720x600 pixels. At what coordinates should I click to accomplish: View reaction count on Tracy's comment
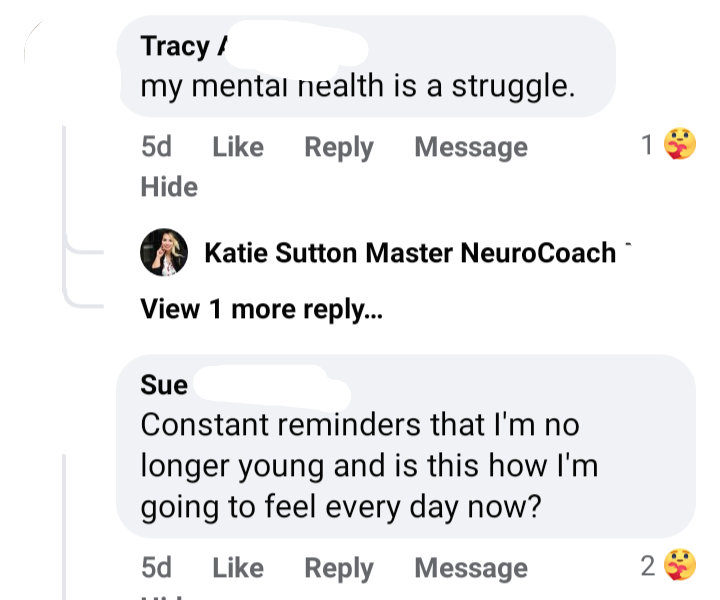click(647, 147)
